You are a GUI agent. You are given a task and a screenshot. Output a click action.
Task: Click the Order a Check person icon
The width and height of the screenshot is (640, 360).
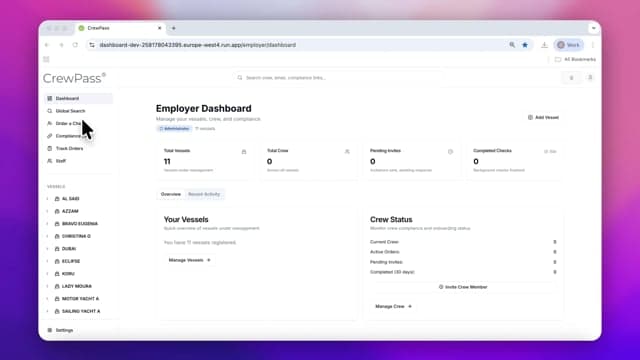(50, 123)
